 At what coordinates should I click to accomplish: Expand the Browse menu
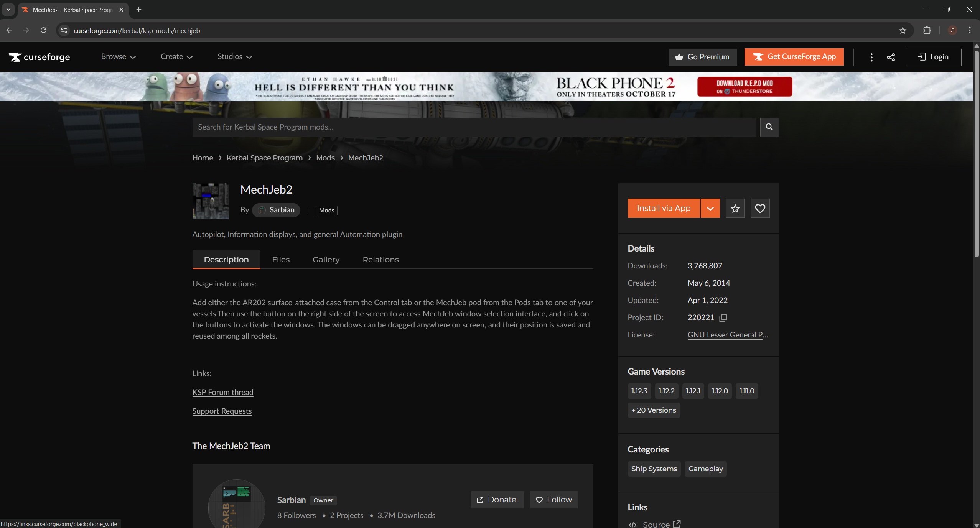[x=118, y=57]
